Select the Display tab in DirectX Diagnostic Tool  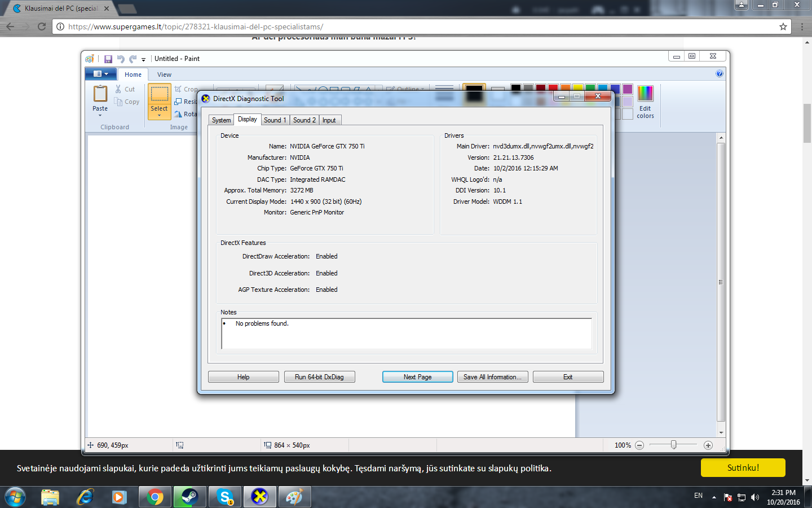tap(248, 119)
